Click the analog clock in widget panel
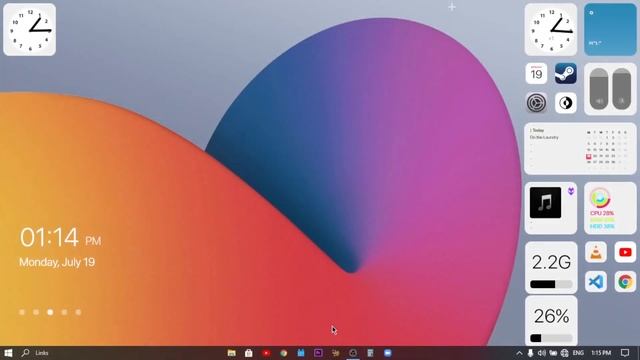This screenshot has width=640, height=360. click(551, 29)
